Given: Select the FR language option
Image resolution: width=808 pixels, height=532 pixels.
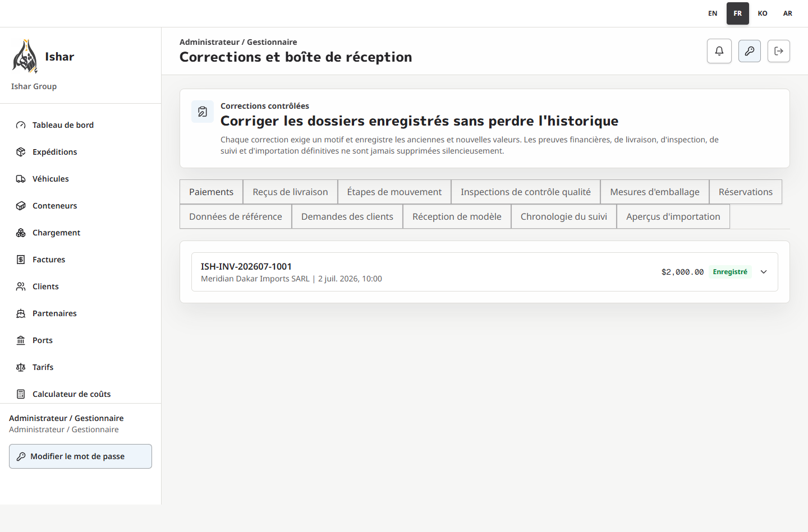Looking at the screenshot, I should point(738,13).
